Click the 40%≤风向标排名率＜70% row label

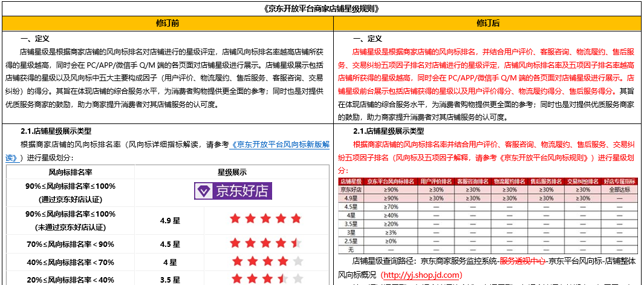coord(70,262)
